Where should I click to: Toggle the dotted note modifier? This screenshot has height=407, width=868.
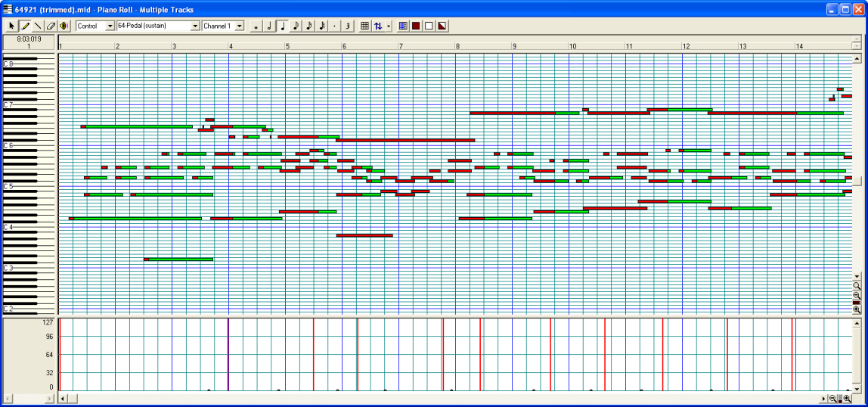point(334,26)
